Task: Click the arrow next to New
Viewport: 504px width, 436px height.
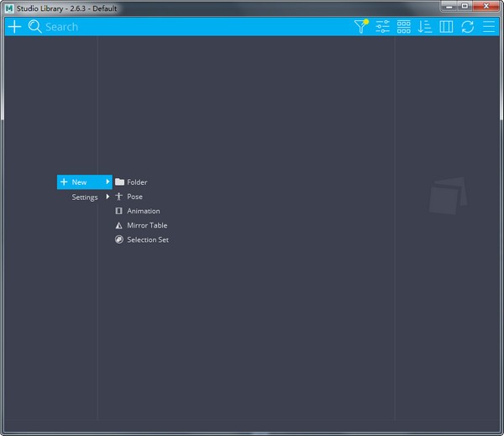Action: click(108, 182)
